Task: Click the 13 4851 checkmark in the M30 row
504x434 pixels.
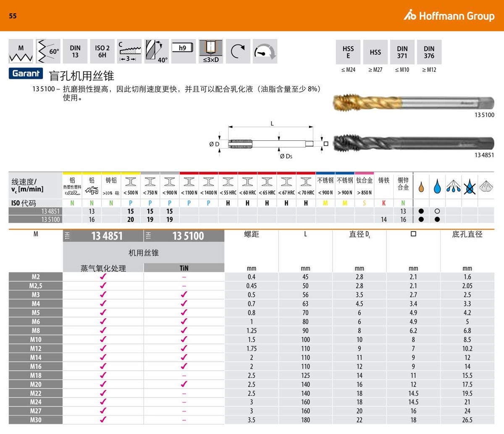Action: [x=103, y=420]
